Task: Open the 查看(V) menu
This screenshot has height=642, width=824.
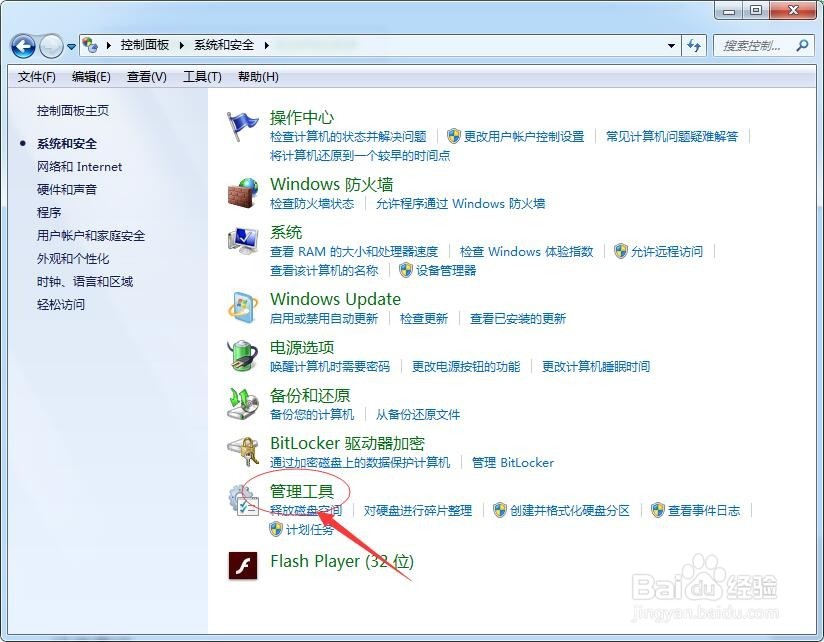Action: point(147,77)
